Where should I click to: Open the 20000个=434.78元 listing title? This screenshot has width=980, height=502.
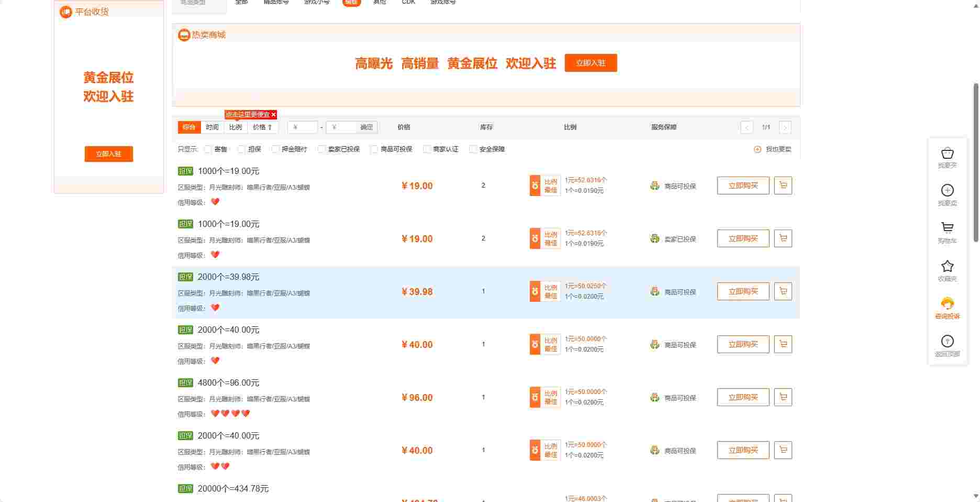tap(233, 489)
